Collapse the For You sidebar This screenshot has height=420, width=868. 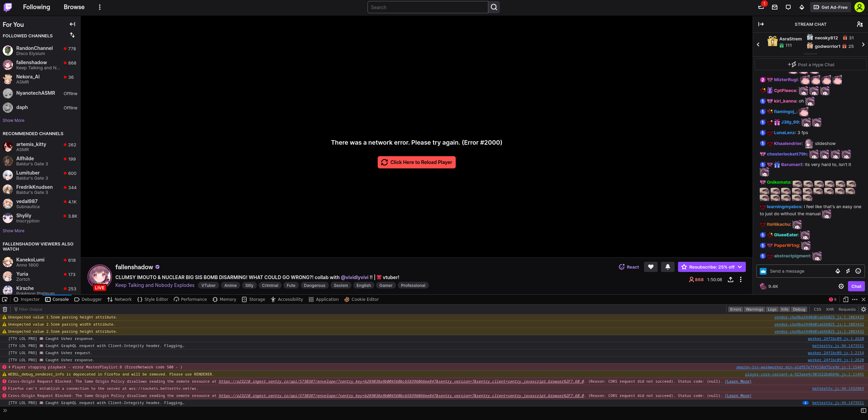[x=72, y=24]
